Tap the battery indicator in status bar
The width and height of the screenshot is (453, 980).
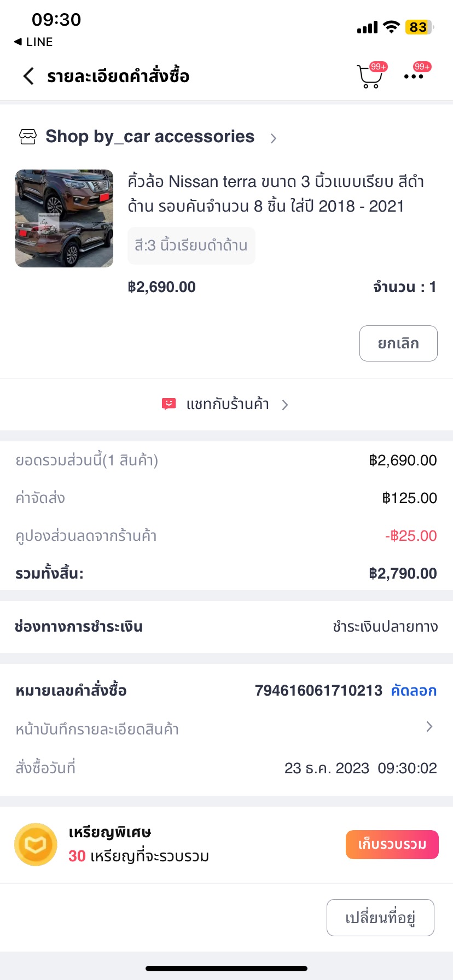[x=419, y=27]
